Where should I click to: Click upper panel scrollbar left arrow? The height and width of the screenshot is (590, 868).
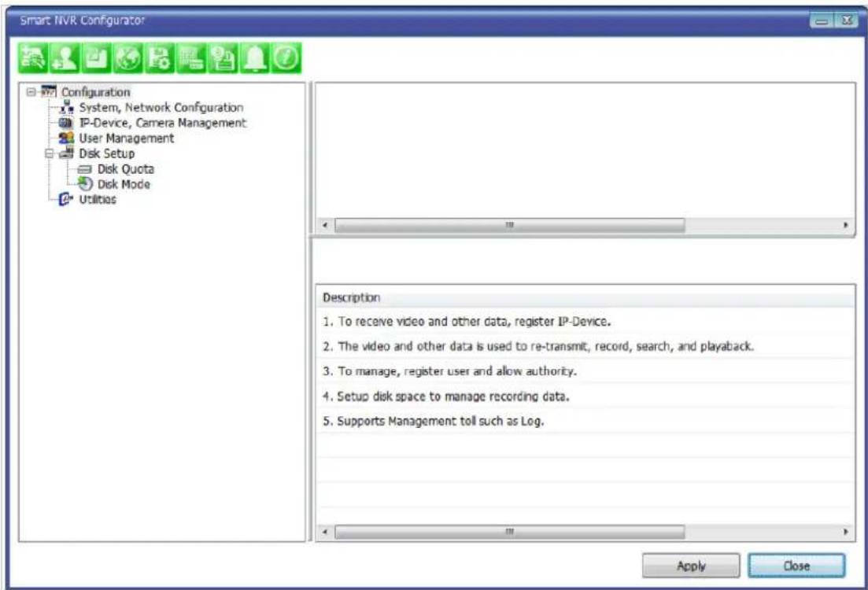click(x=325, y=225)
